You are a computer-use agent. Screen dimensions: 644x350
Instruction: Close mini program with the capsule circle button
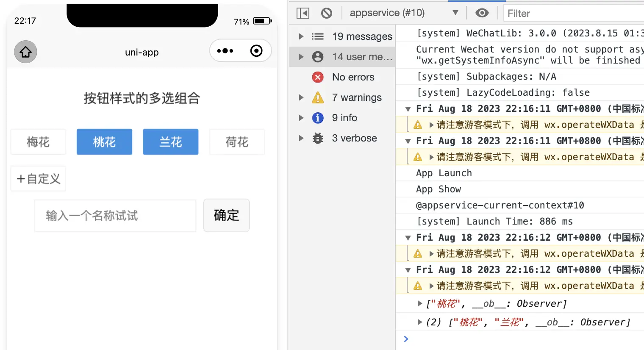click(256, 51)
